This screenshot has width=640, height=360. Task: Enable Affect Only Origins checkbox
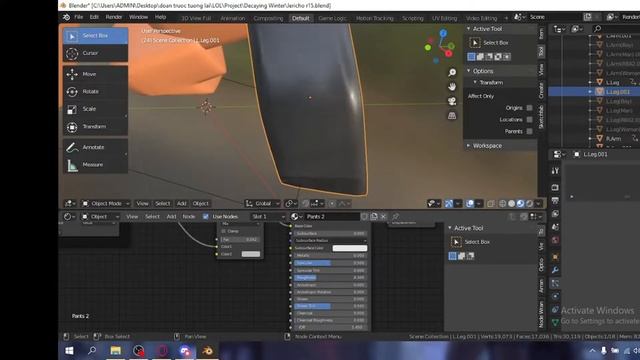529,108
